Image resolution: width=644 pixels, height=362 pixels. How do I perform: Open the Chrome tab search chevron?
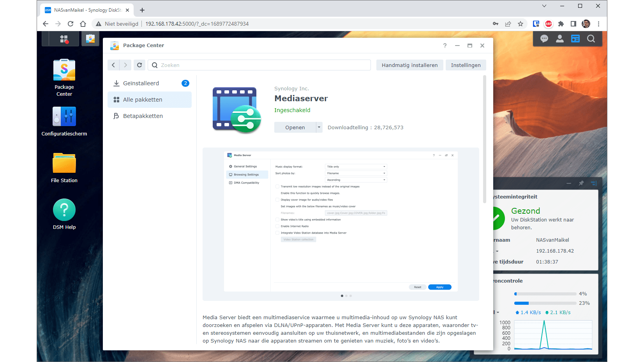pos(544,6)
